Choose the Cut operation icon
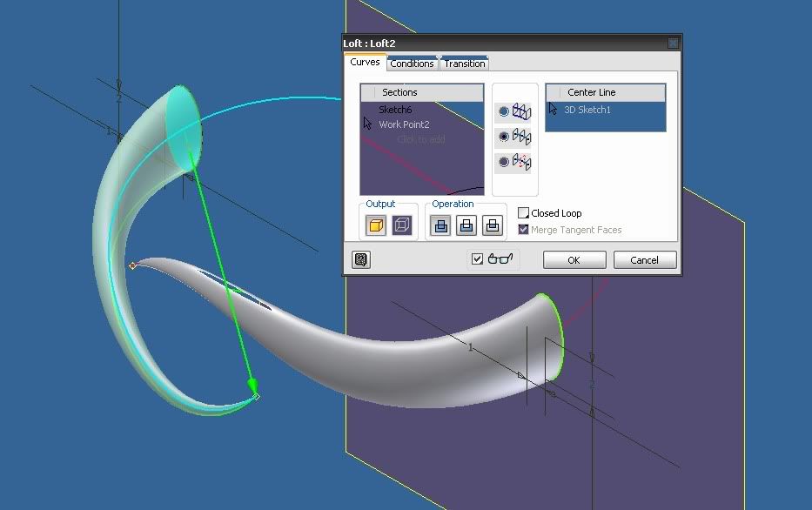Viewport: 812px width, 510px height. tap(466, 225)
